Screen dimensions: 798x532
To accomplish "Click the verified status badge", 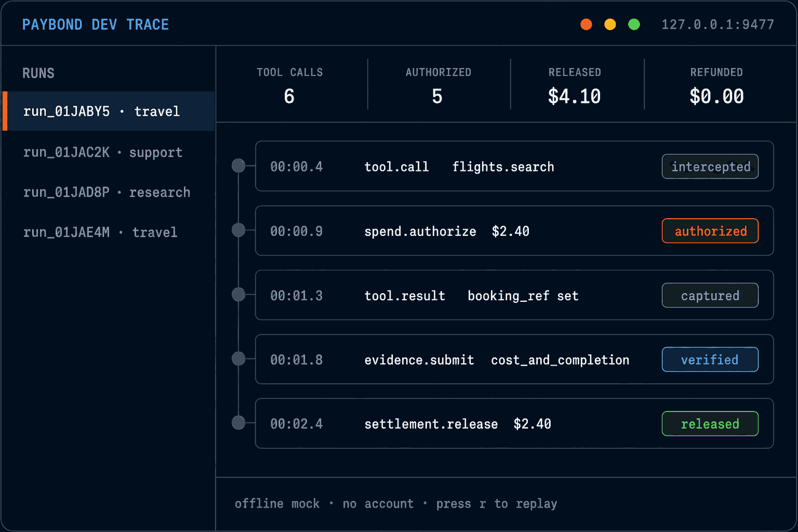I will (x=710, y=360).
